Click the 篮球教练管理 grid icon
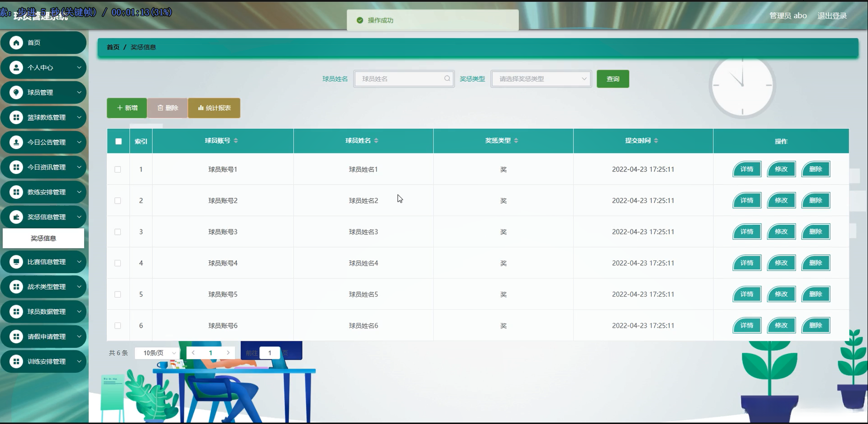 coord(16,118)
